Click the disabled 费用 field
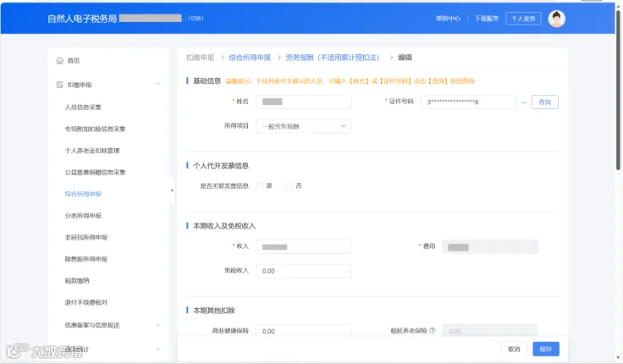Image resolution: width=623 pixels, height=364 pixels. pos(490,247)
